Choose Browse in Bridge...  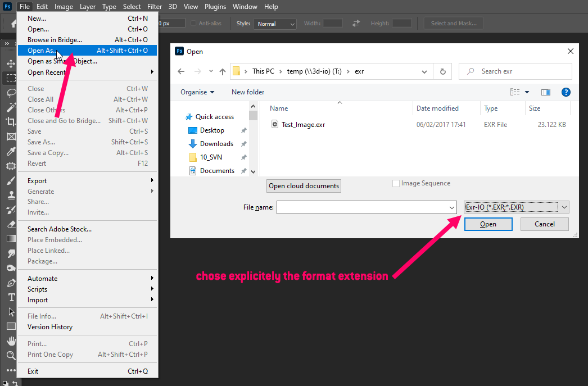click(87, 40)
